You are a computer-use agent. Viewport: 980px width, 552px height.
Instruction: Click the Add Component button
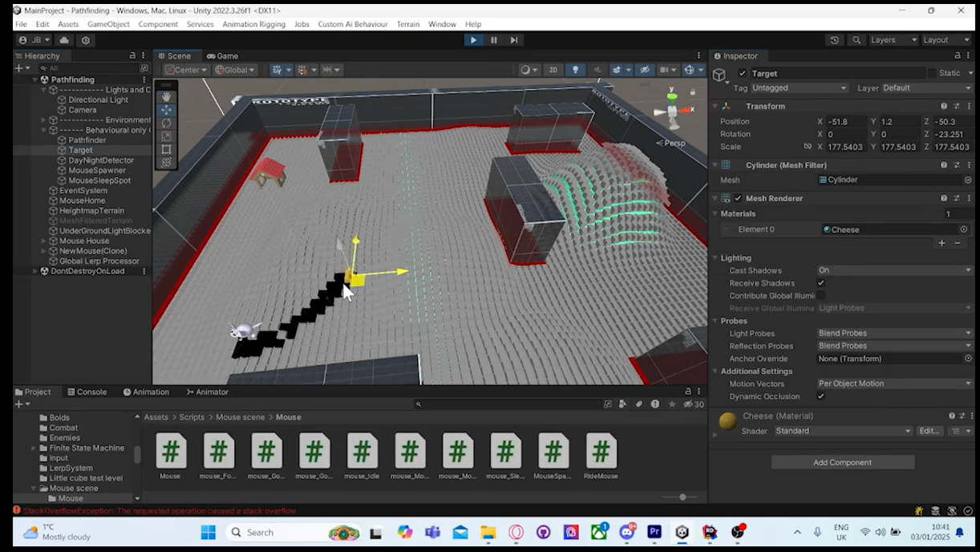(x=842, y=462)
